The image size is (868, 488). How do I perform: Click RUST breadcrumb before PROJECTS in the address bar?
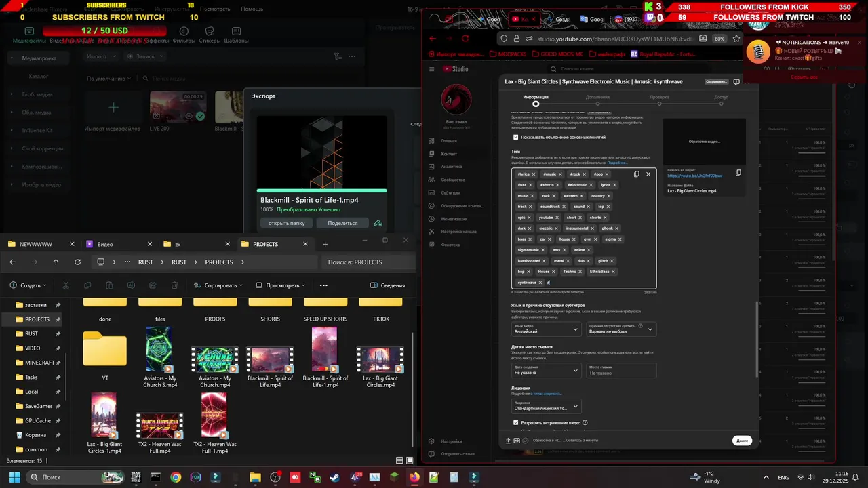click(x=179, y=262)
